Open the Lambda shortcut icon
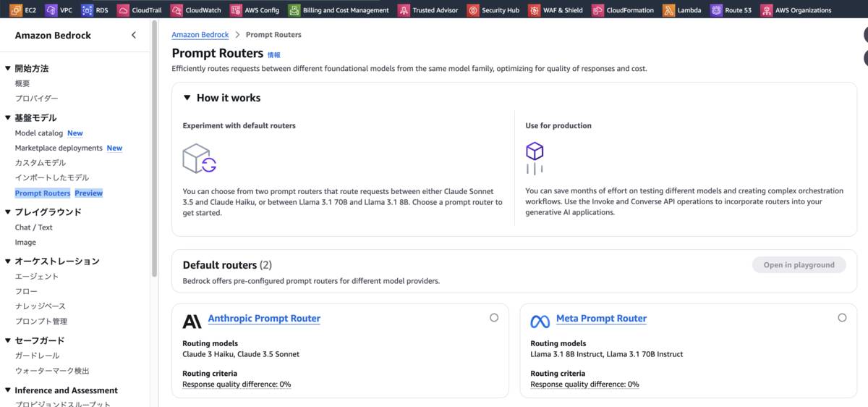 click(x=668, y=10)
